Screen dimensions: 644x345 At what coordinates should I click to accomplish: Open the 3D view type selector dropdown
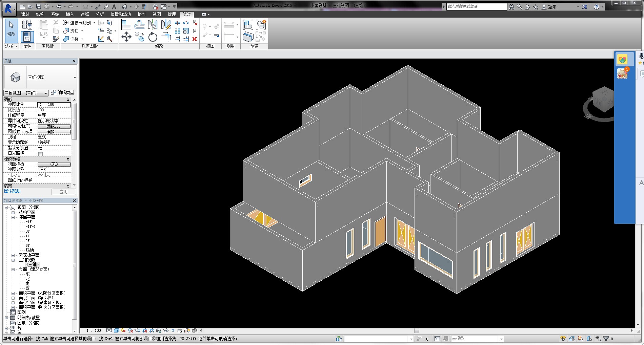(75, 78)
